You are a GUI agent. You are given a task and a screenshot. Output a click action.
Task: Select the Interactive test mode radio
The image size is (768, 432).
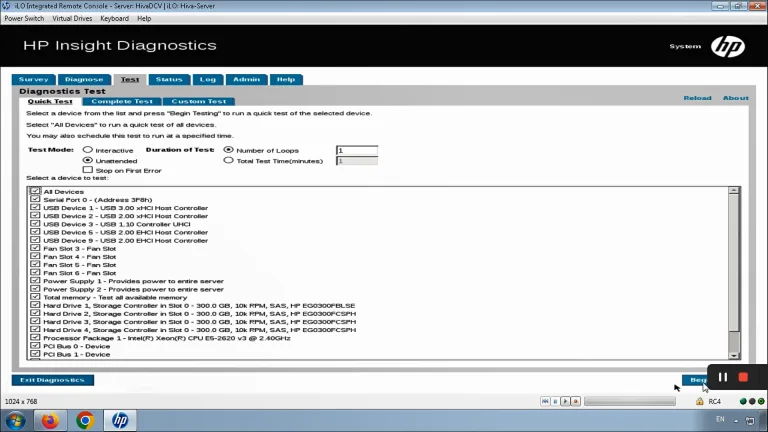click(88, 149)
